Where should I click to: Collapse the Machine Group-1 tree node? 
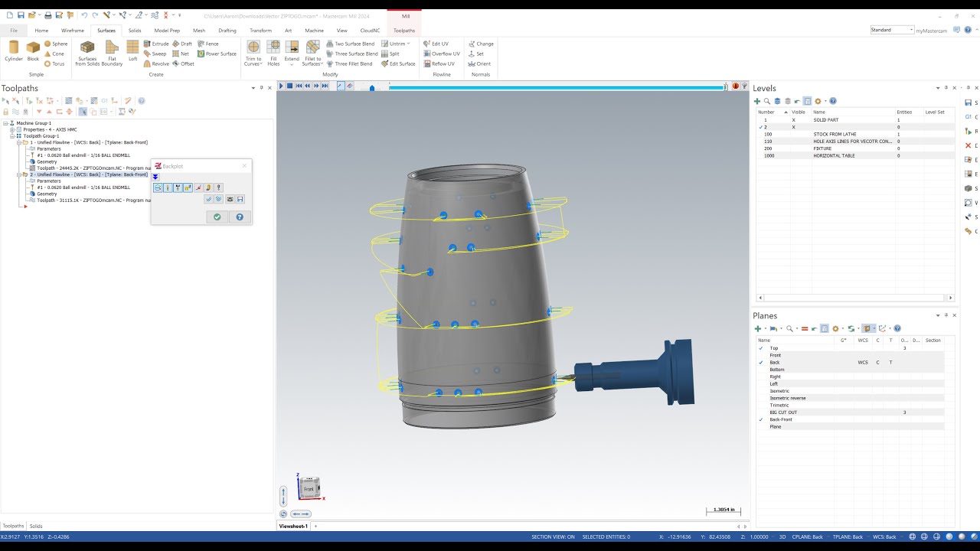5,123
